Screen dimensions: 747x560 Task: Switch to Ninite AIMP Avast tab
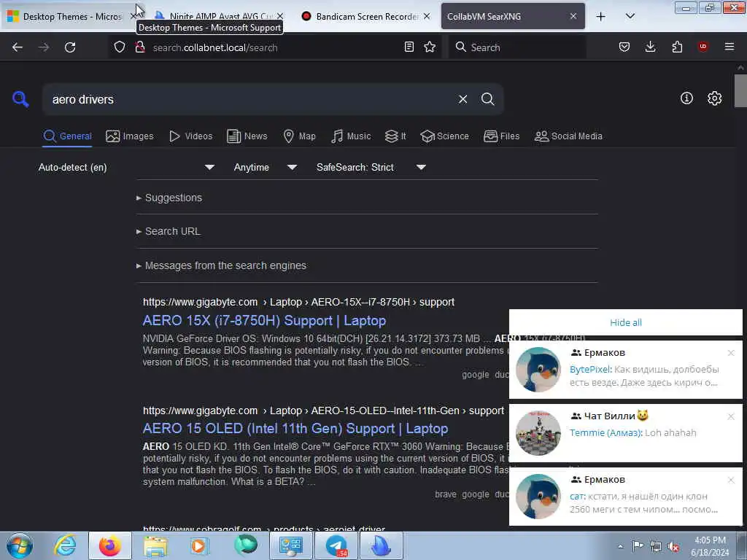pos(219,16)
